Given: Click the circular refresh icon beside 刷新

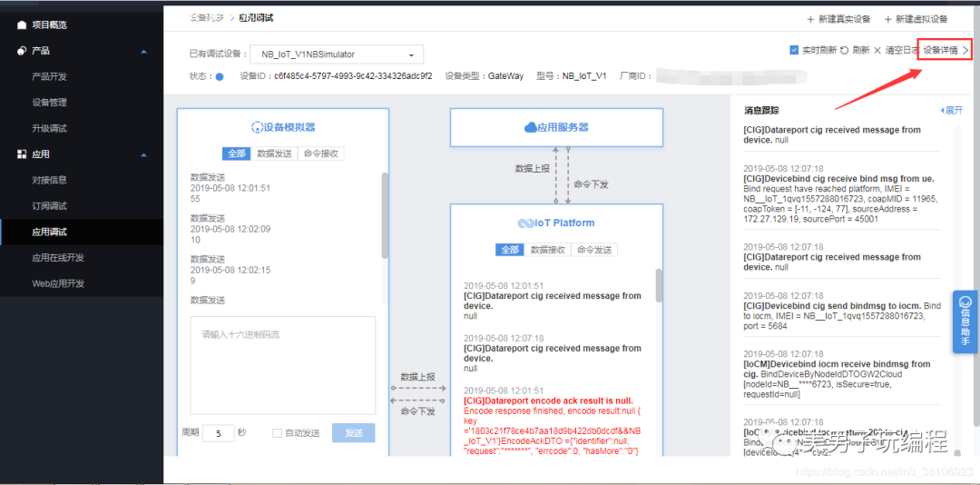Looking at the screenshot, I should point(844,50).
